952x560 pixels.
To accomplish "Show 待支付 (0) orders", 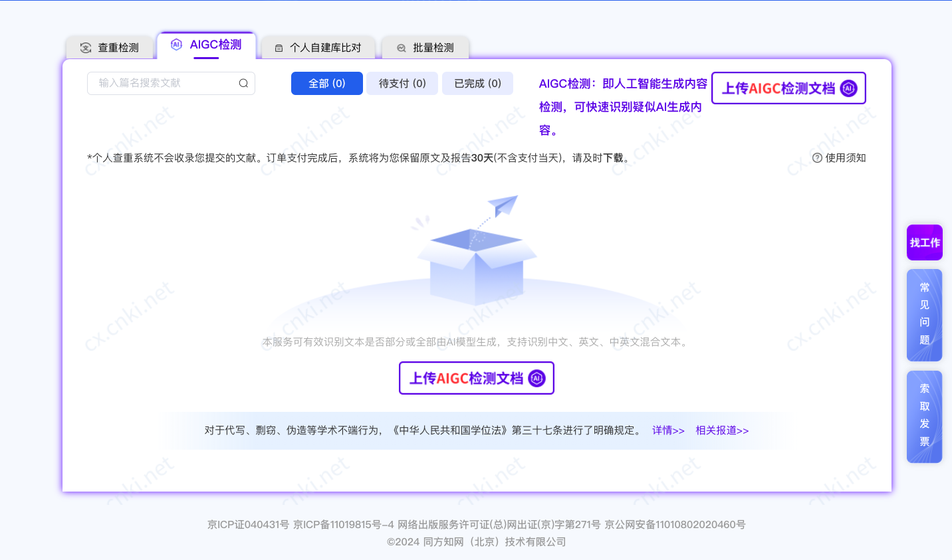I will 402,83.
